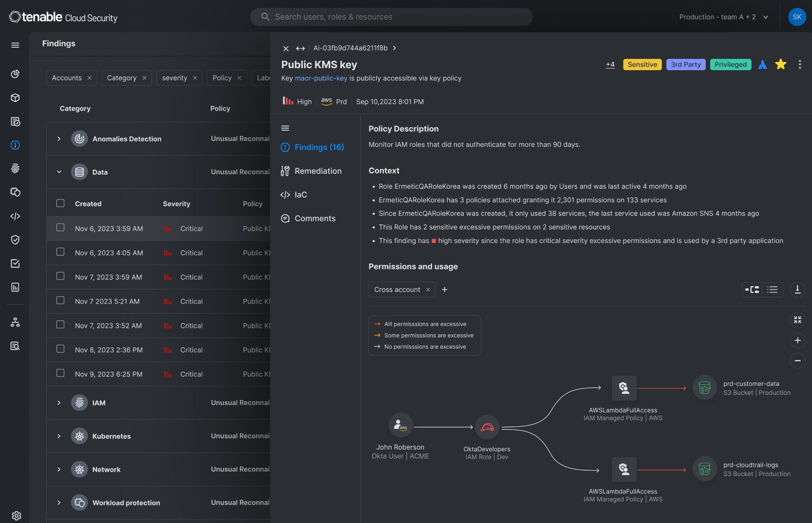The width and height of the screenshot is (812, 523).
Task: Click the Sensitive yellow label tag
Action: pos(642,64)
